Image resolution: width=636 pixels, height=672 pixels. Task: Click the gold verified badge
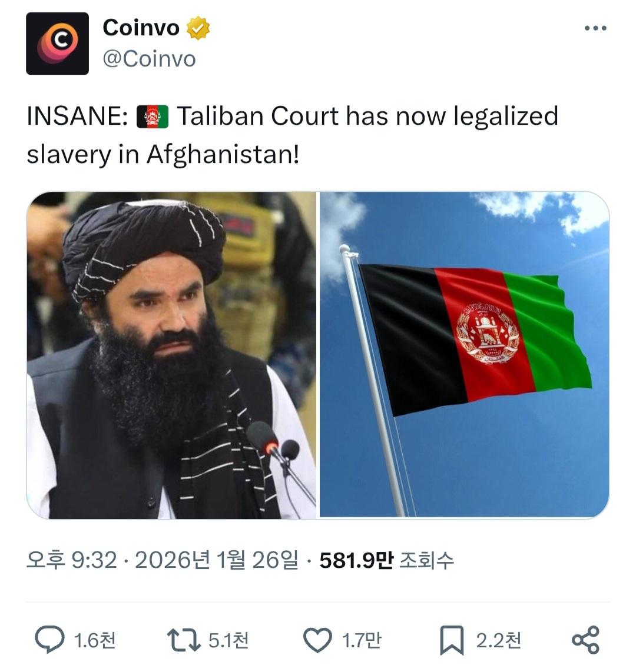tap(198, 28)
